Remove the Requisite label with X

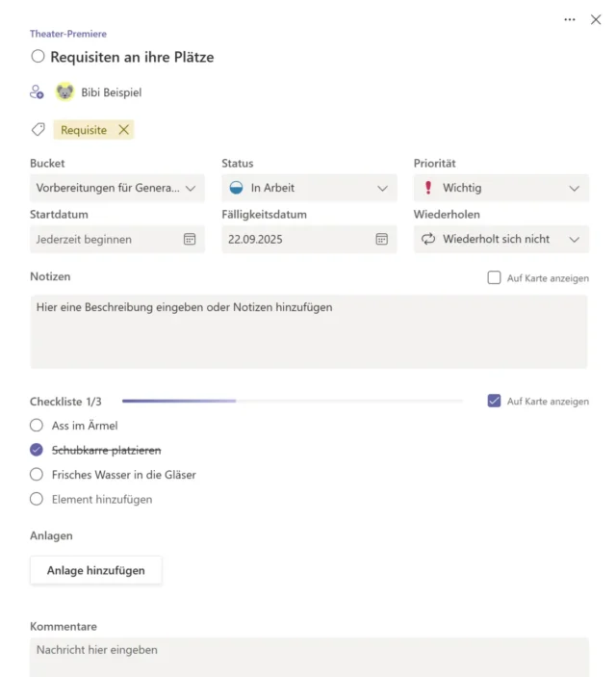pos(123,130)
